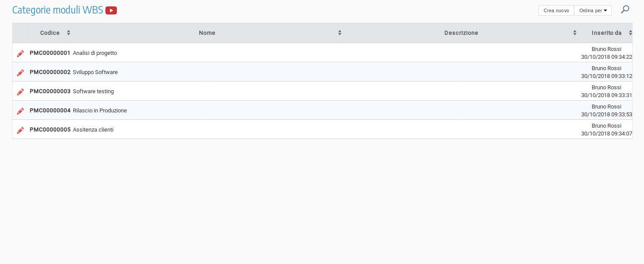Screen dimensions: 644x264
Task: Click pencil icon for Sviluppo Software row
Action: 20,72
